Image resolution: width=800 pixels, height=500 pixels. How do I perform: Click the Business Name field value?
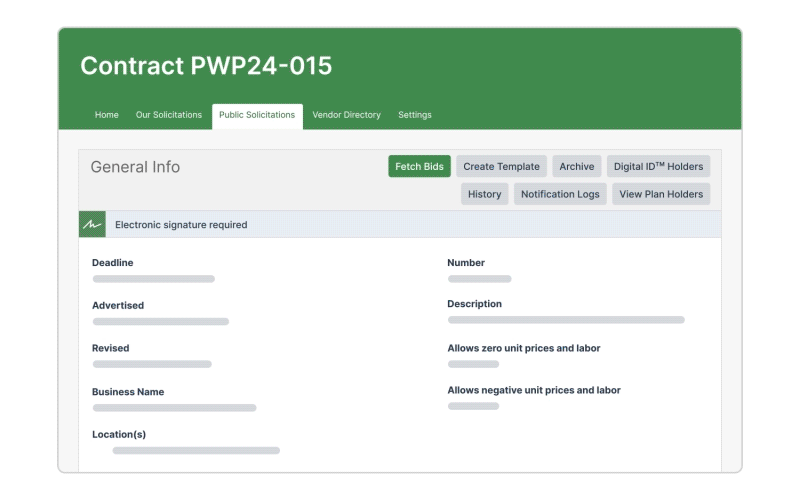174,408
